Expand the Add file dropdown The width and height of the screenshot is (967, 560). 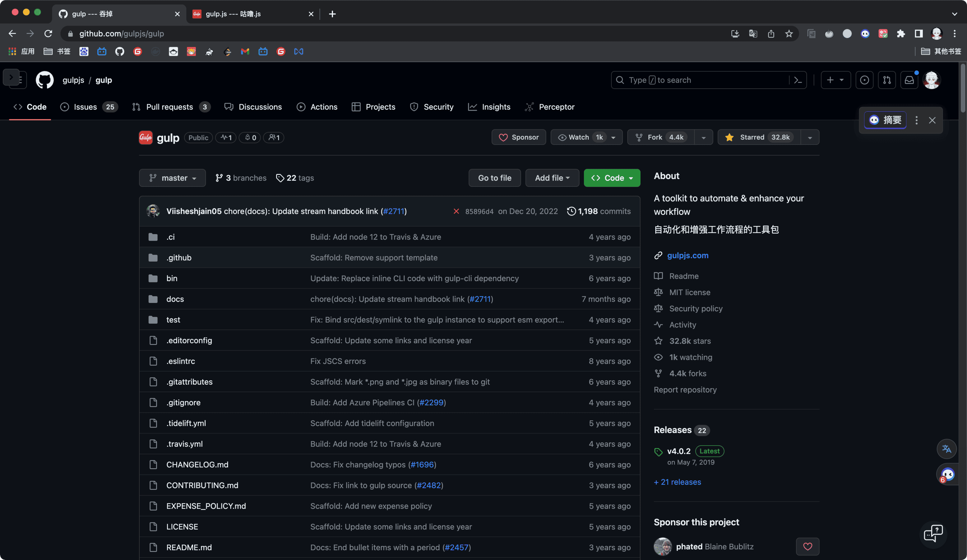(552, 178)
